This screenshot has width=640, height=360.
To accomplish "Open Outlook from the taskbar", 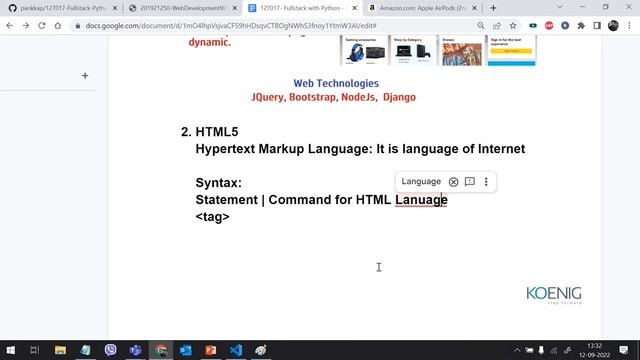I will tap(186, 350).
